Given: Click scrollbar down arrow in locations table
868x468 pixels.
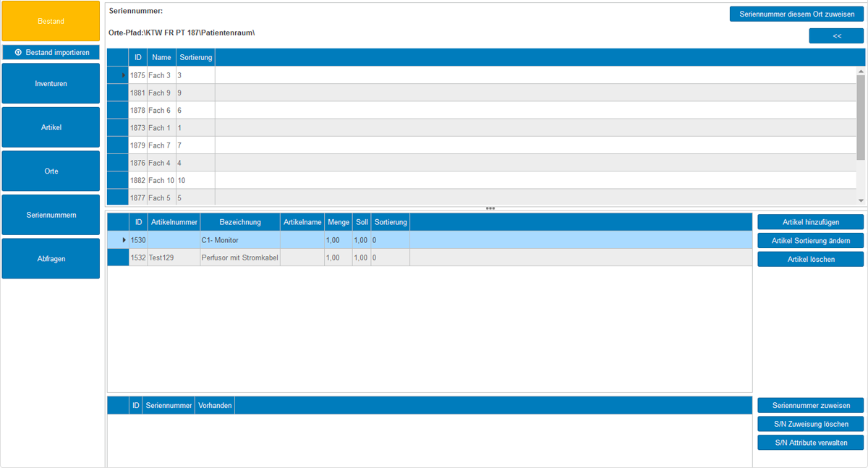Looking at the screenshot, I should coord(861,200).
